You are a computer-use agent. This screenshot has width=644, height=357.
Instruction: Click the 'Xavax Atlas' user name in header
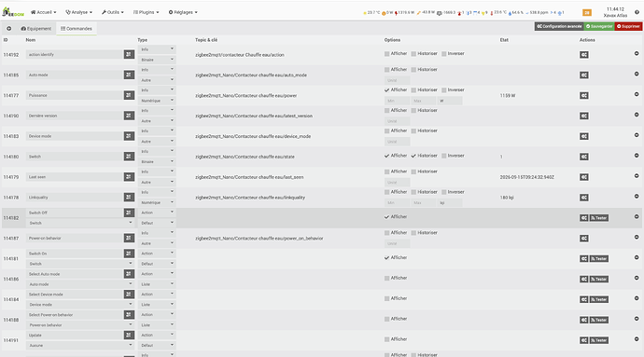615,16
